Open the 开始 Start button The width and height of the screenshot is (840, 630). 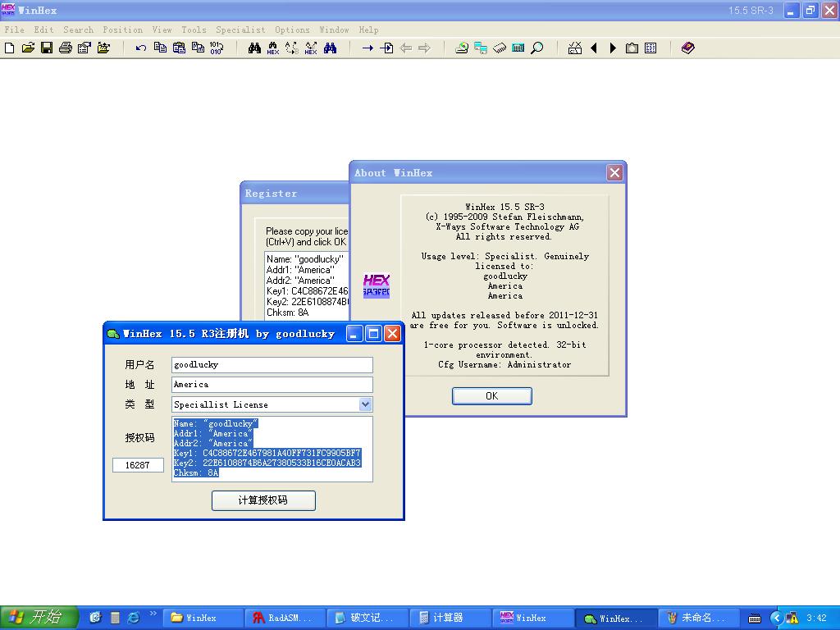click(39, 618)
